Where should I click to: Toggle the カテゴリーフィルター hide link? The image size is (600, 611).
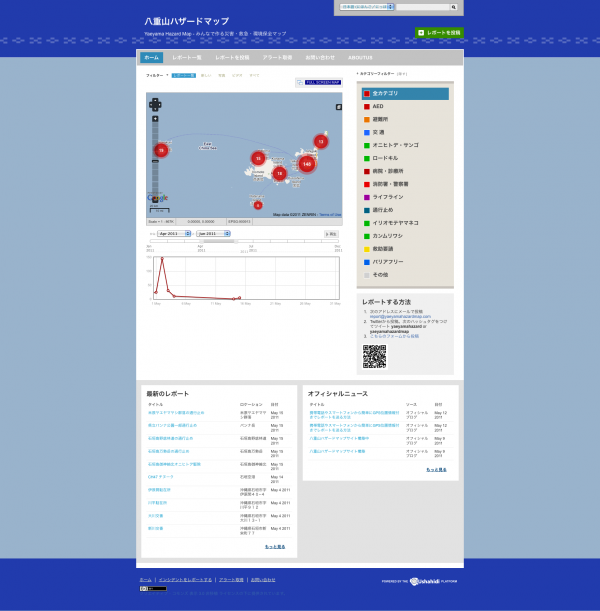point(402,74)
